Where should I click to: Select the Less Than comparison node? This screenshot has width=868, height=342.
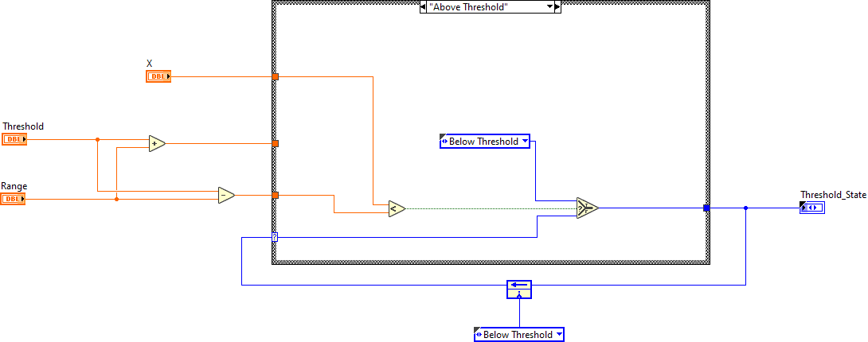[x=396, y=208]
